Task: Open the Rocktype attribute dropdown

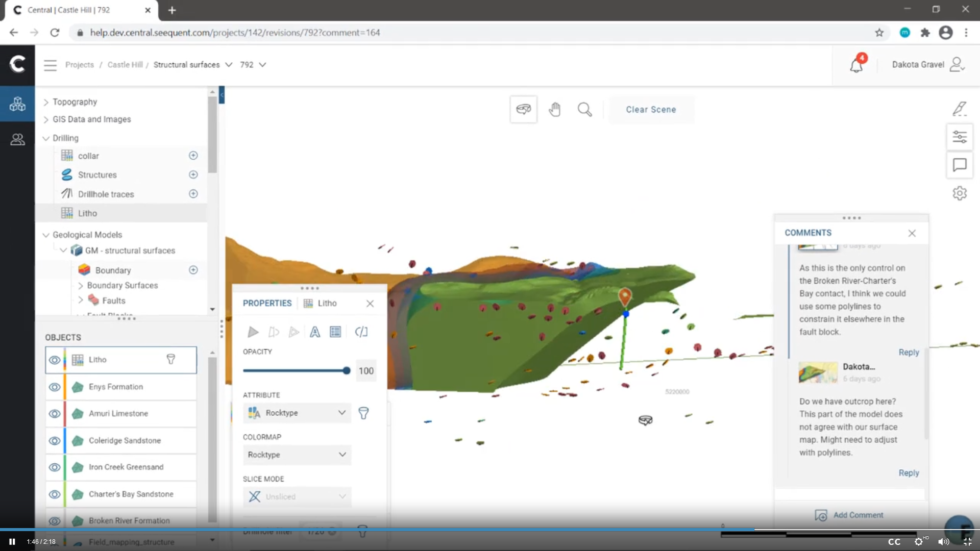Action: pos(297,413)
